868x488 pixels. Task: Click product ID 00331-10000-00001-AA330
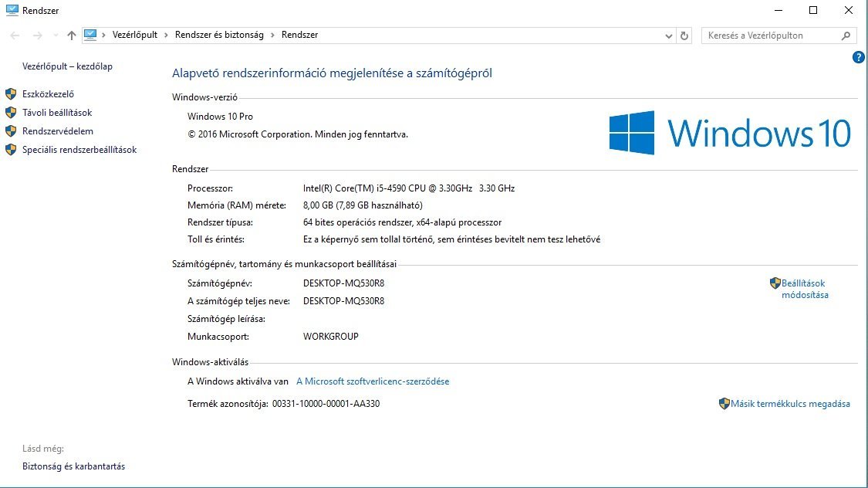(326, 404)
